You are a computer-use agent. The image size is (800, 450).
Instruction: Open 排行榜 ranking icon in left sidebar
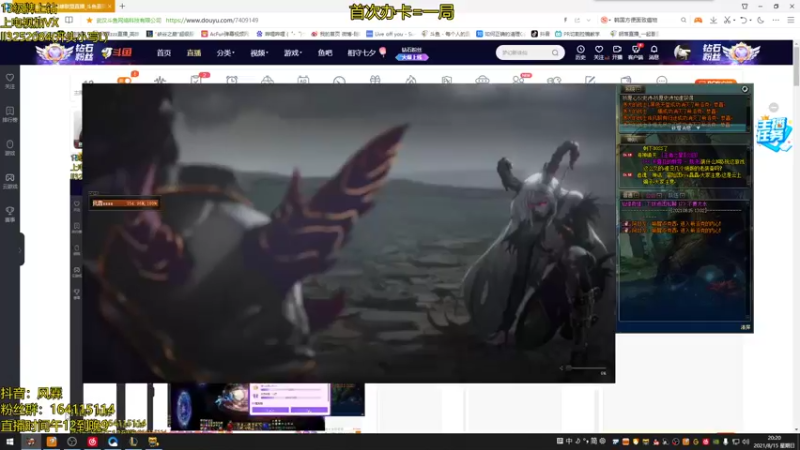point(10,114)
